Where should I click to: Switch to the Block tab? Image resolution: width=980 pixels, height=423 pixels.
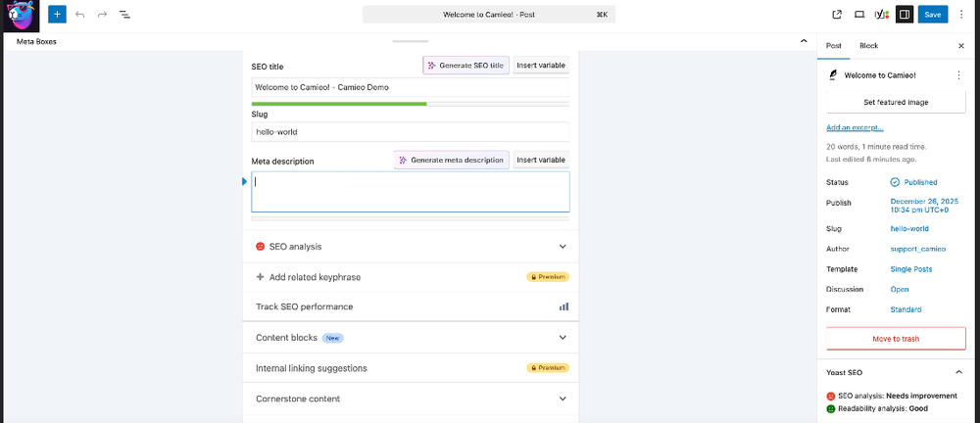pyautogui.click(x=868, y=46)
